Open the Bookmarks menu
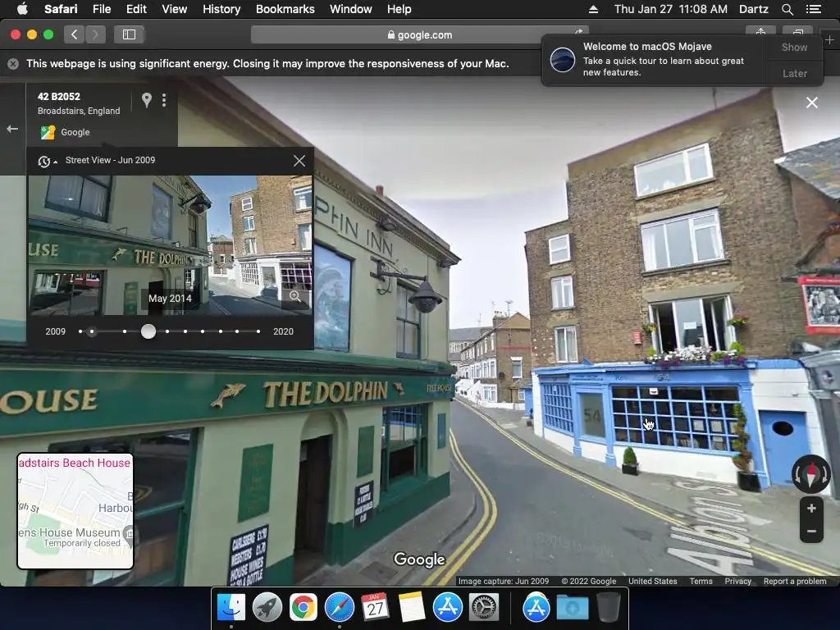This screenshot has width=840, height=630. click(x=285, y=9)
